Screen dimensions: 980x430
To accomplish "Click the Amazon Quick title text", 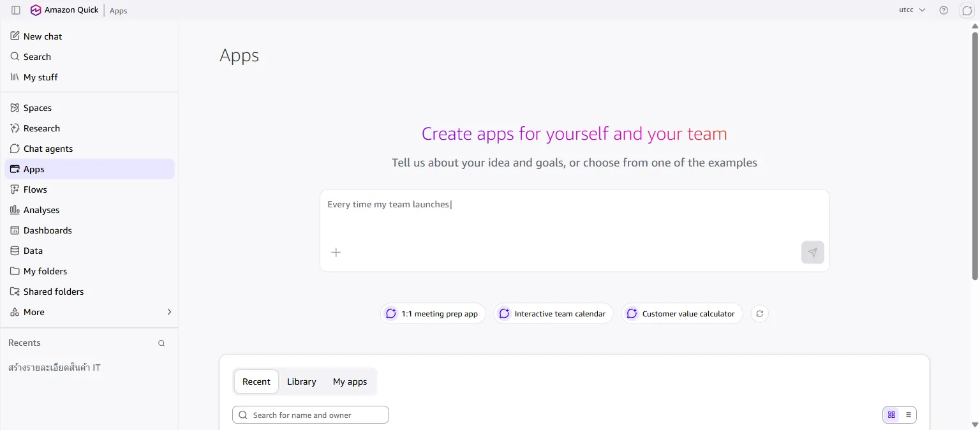I will [x=71, y=10].
